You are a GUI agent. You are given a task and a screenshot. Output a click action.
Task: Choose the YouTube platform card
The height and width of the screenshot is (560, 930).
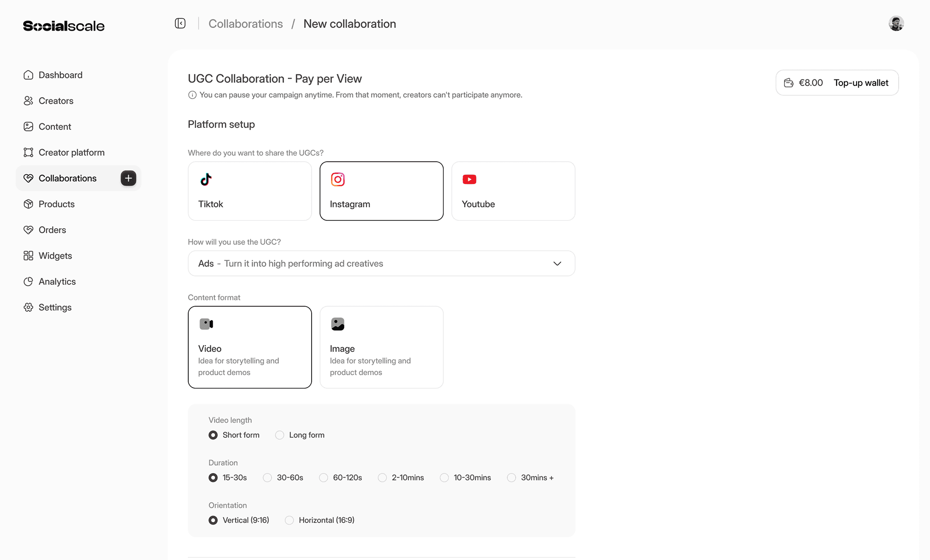pos(513,191)
